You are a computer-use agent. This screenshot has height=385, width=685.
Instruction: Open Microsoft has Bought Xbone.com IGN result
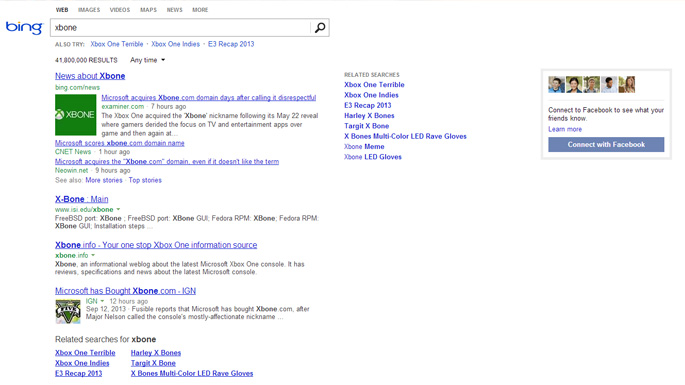(125, 291)
